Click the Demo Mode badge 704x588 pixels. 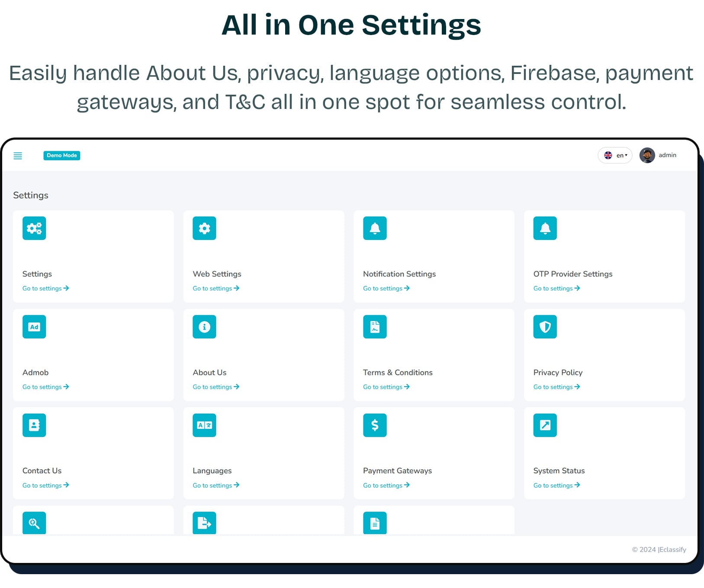coord(62,155)
